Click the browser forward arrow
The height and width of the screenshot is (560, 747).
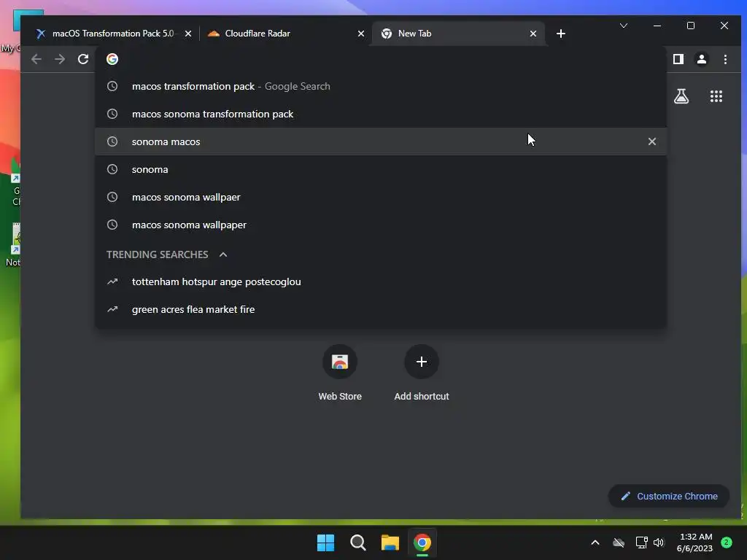60,59
